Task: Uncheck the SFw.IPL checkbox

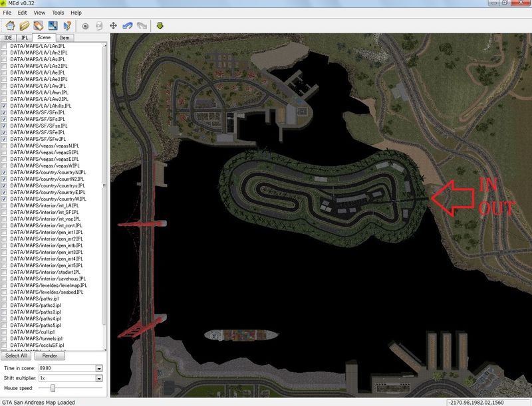Action: (4, 139)
